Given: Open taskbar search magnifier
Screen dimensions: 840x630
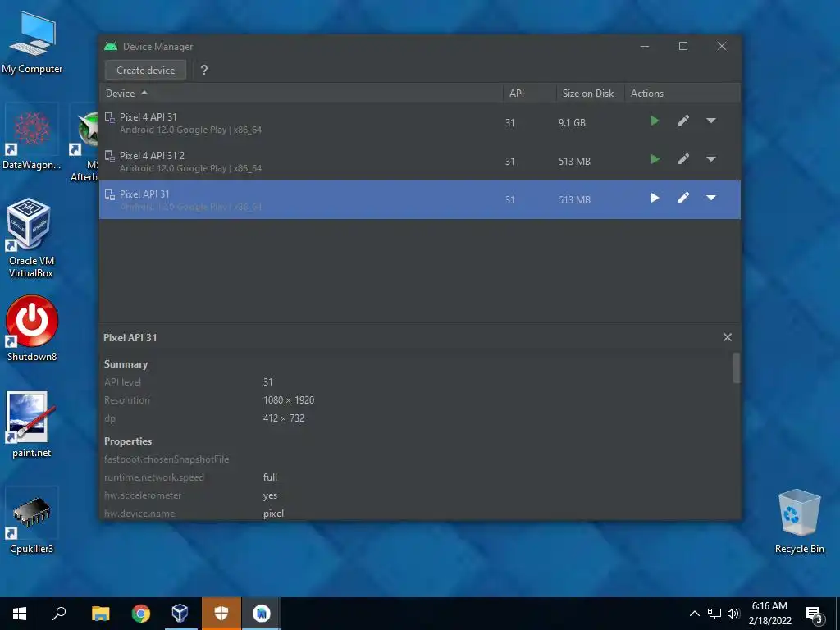Looking at the screenshot, I should [x=59, y=614].
